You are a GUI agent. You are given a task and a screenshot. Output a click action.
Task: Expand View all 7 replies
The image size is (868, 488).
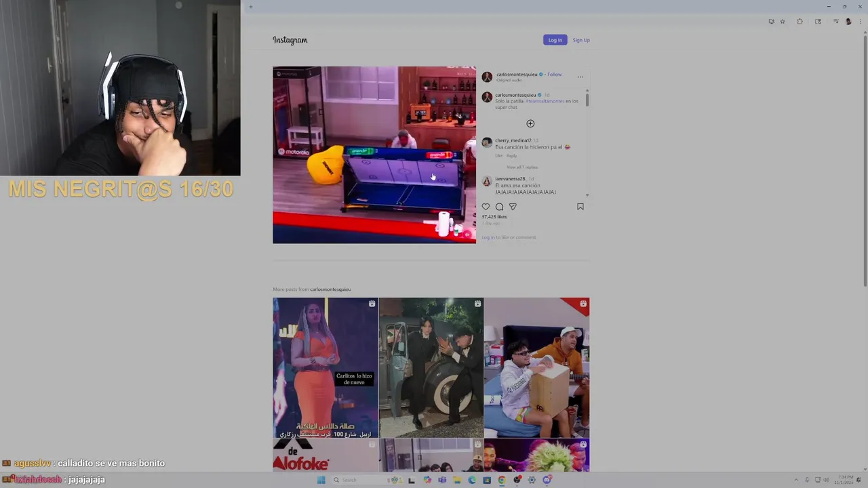(522, 167)
